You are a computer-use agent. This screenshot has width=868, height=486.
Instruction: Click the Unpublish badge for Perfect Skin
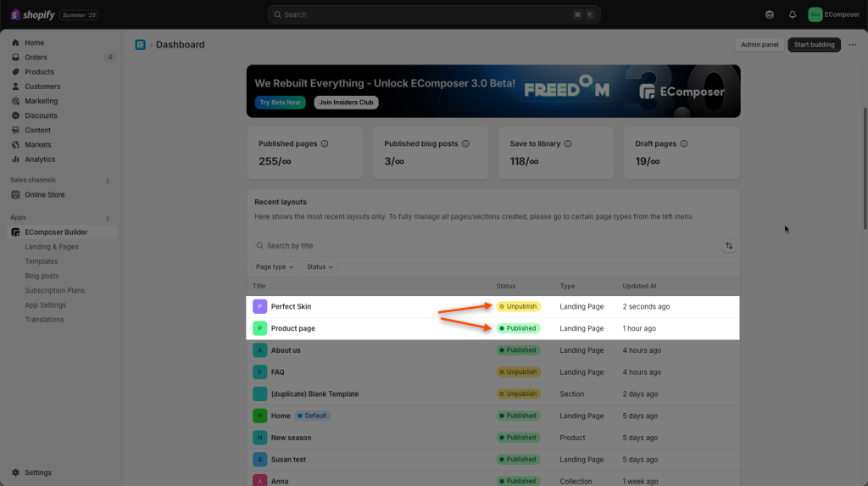[x=518, y=306]
